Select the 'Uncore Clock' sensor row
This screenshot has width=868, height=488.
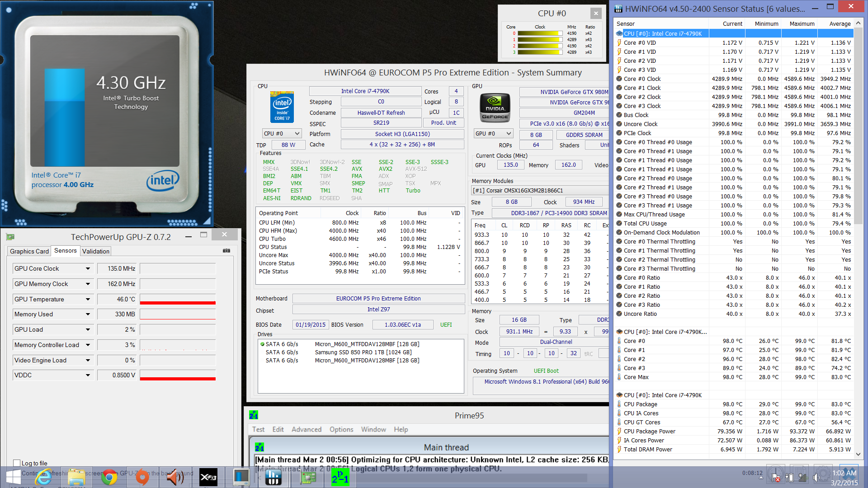tap(734, 124)
